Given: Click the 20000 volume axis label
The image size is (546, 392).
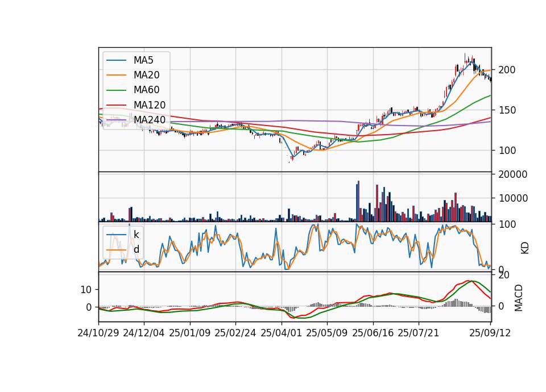Looking at the screenshot, I should tap(513, 174).
